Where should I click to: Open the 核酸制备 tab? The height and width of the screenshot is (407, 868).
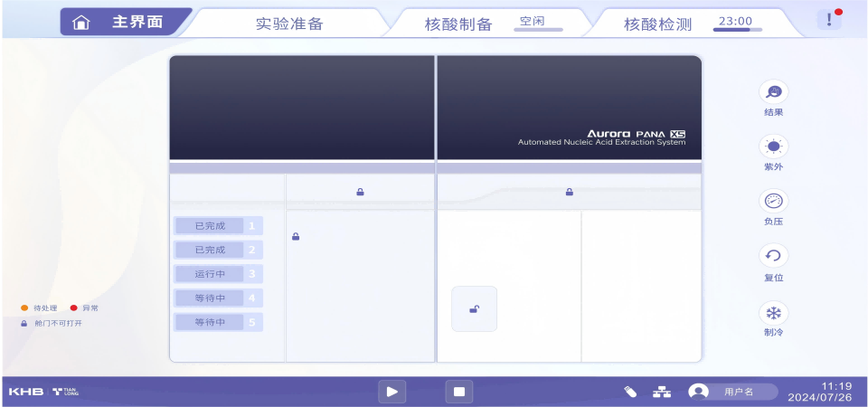coord(458,24)
